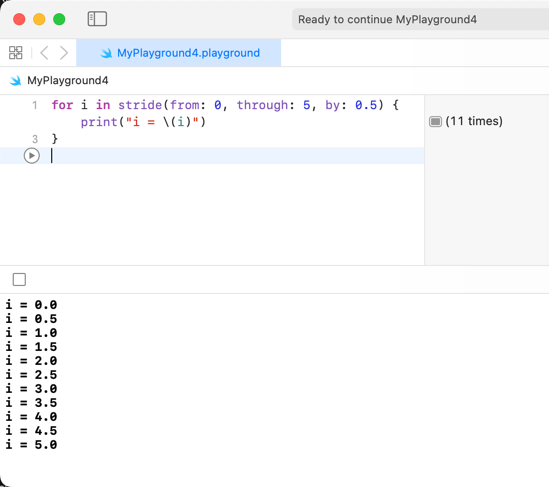Go back with the left chevron
The width and height of the screenshot is (549, 487).
(44, 53)
